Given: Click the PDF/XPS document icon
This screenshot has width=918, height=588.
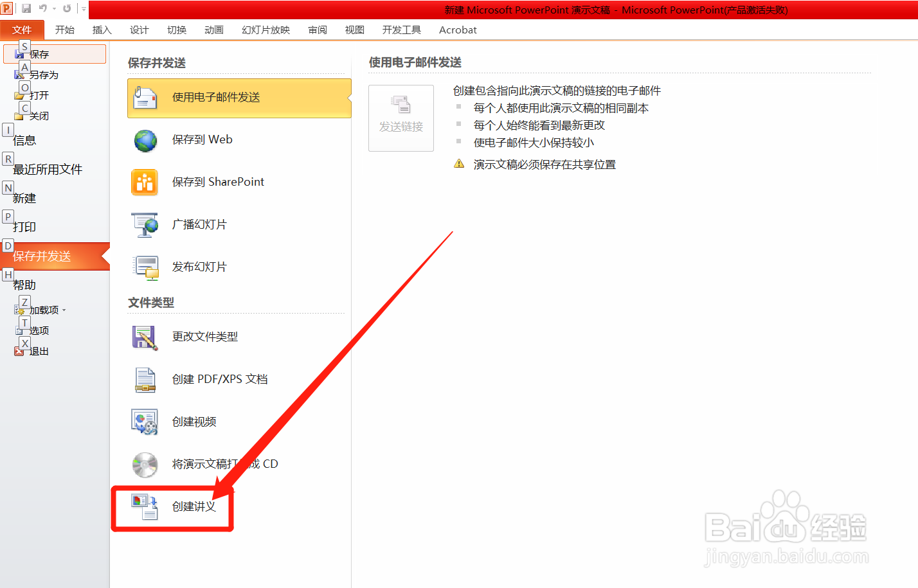Looking at the screenshot, I should pyautogui.click(x=145, y=380).
